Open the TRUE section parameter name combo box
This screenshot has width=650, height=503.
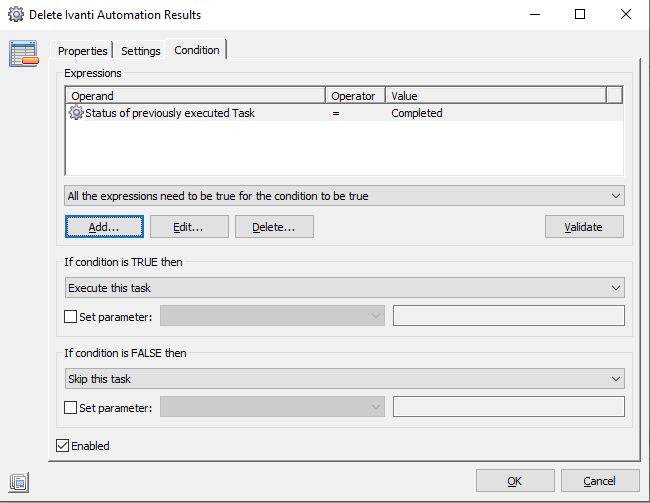pyautogui.click(x=272, y=316)
